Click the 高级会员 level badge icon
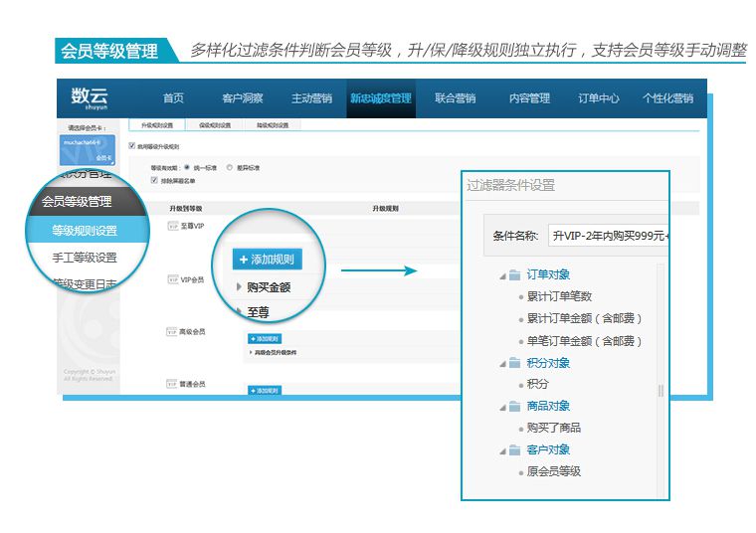The height and width of the screenshot is (533, 756). click(x=171, y=331)
